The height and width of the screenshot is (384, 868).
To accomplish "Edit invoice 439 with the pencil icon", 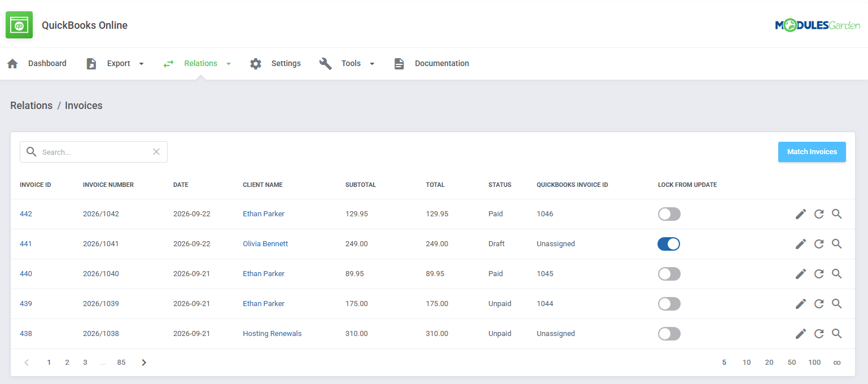I will [x=801, y=304].
